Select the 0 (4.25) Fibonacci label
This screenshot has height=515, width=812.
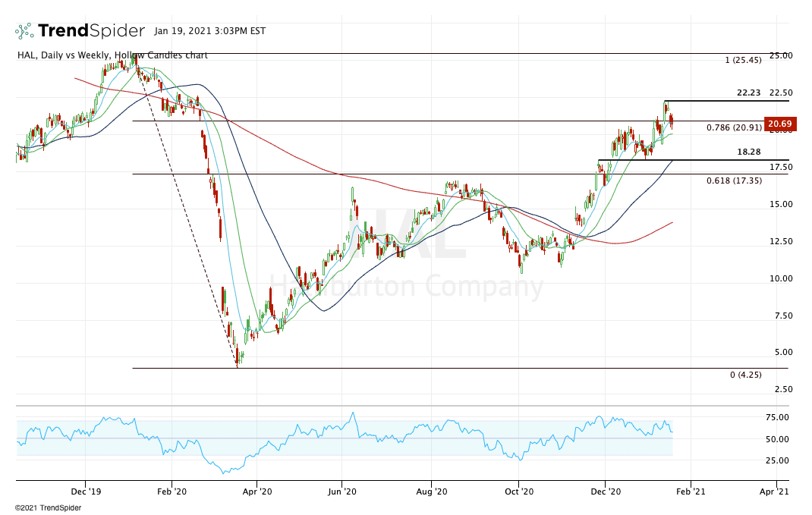click(x=746, y=375)
